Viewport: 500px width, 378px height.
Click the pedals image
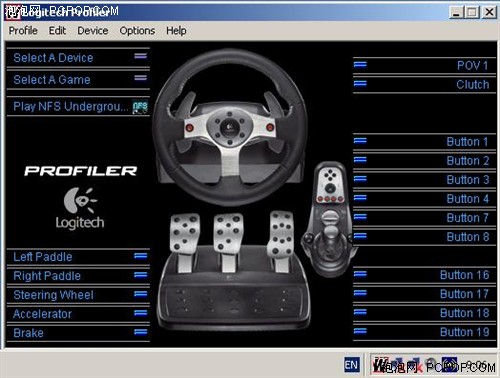pyautogui.click(x=232, y=270)
